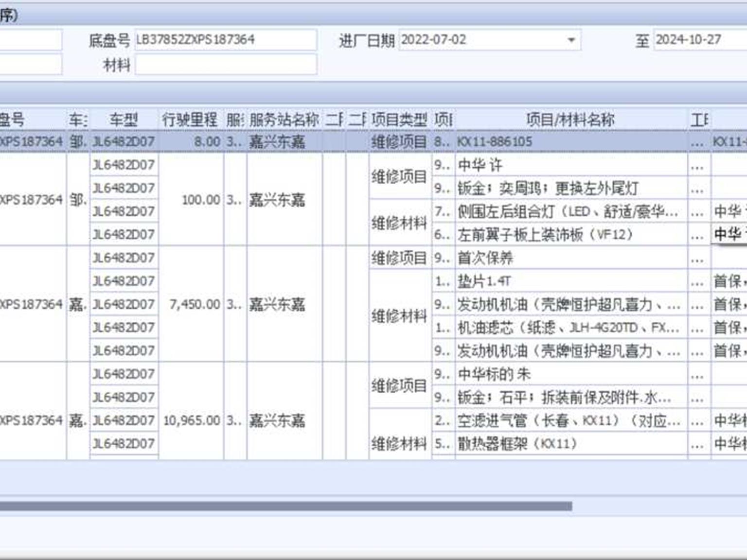The height and width of the screenshot is (560, 747).
Task: Select the row with KX11-886105
Action: [x=373, y=142]
